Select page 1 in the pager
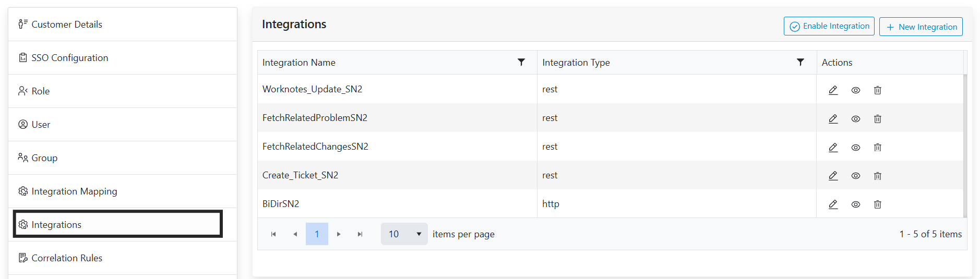 317,234
